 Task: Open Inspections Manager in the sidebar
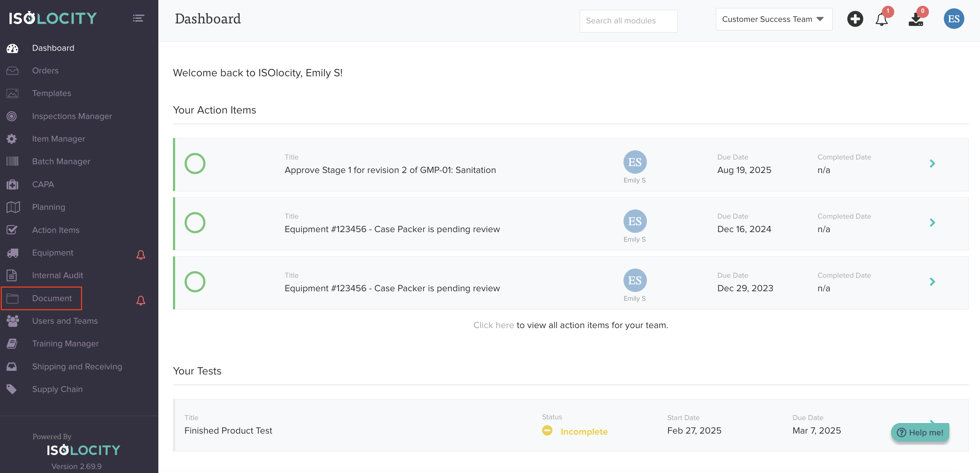pyautogui.click(x=72, y=116)
